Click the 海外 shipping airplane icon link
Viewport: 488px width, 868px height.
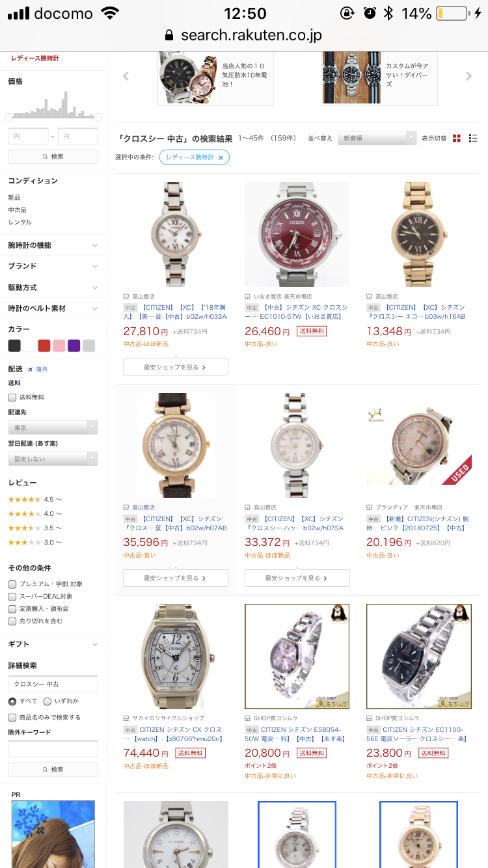38,369
